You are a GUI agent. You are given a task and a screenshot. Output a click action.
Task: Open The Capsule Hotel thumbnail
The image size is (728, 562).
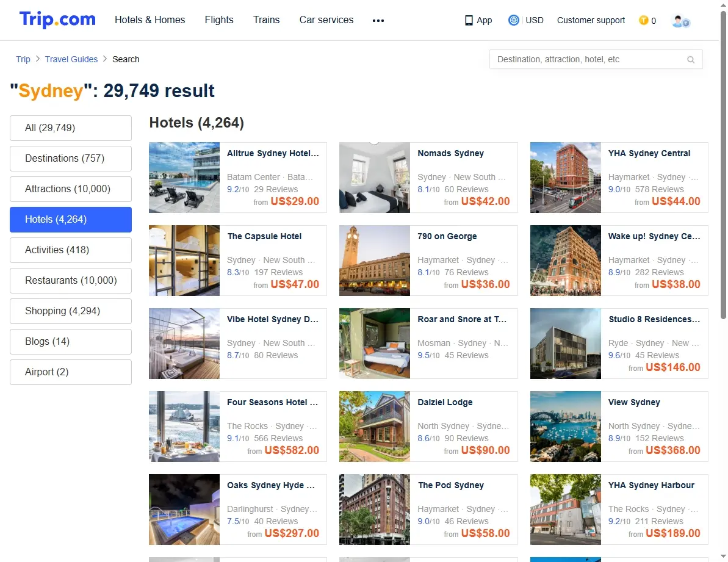pos(184,261)
